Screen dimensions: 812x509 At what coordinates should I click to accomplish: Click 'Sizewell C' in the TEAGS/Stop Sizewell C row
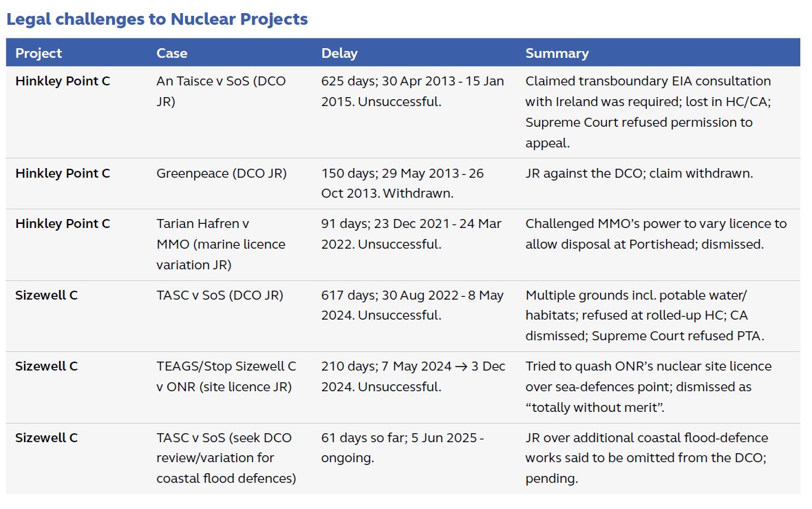pos(46,366)
